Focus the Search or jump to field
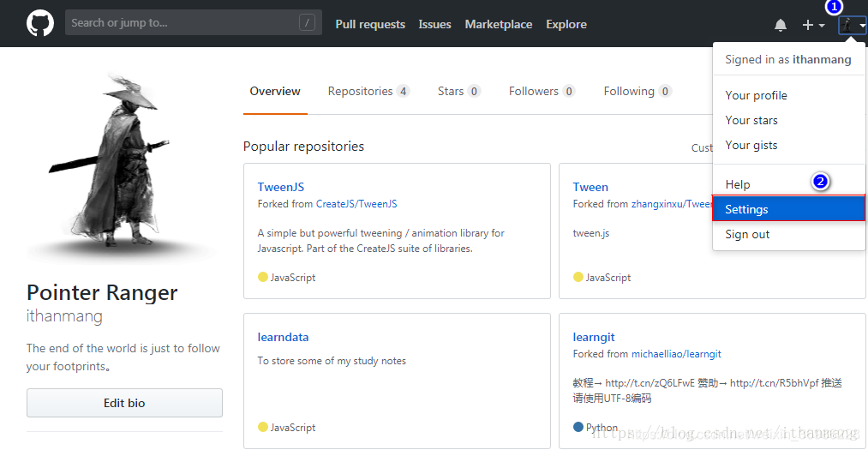The width and height of the screenshot is (868, 450). coord(193,22)
